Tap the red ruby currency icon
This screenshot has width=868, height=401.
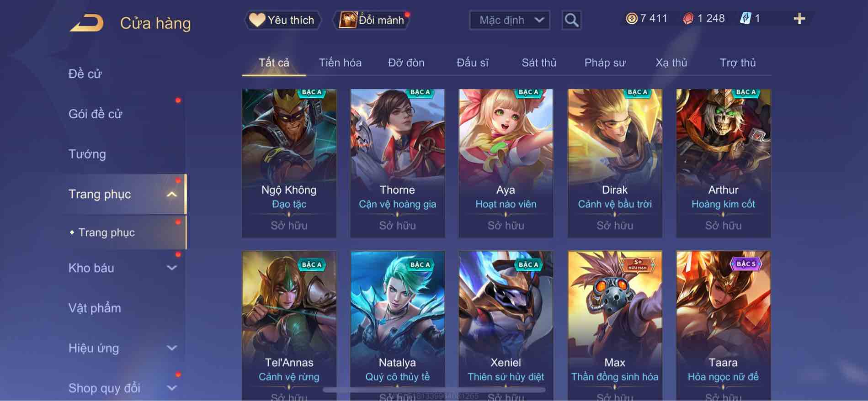pyautogui.click(x=688, y=19)
